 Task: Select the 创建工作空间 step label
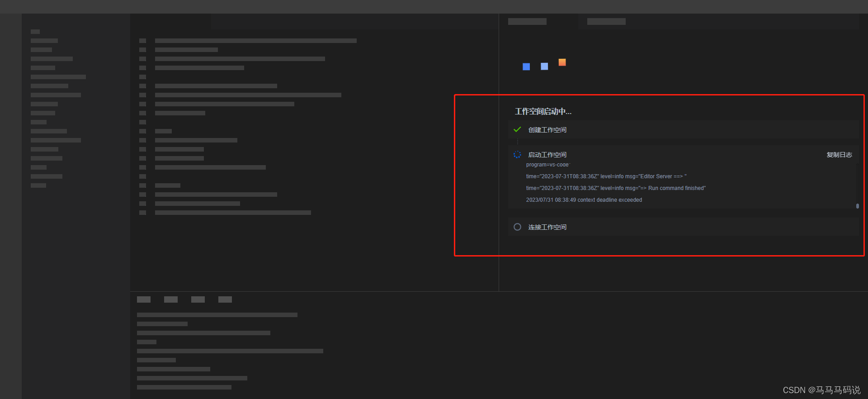(x=547, y=130)
